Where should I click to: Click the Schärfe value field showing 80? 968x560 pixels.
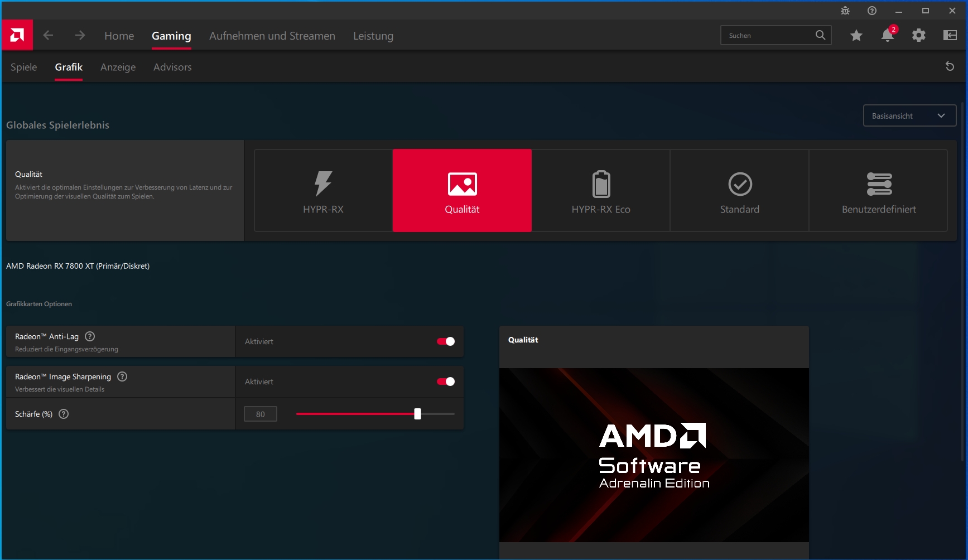[x=261, y=414]
